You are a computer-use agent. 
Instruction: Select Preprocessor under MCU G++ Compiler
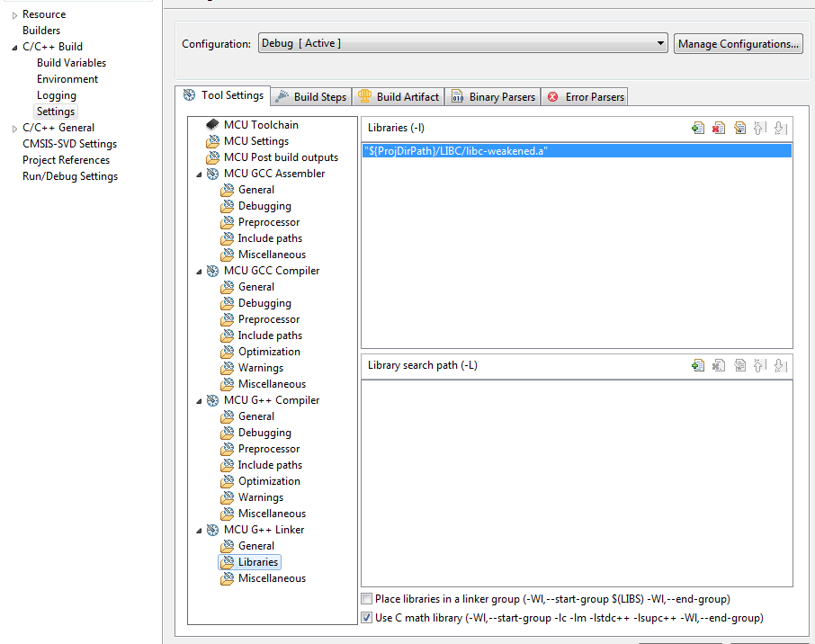[269, 449]
